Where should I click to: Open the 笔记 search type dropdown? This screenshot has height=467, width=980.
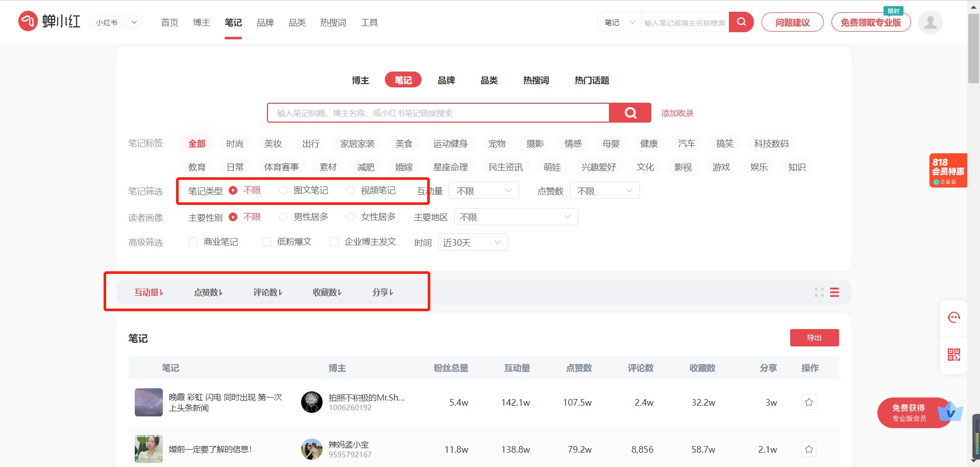click(x=619, y=22)
